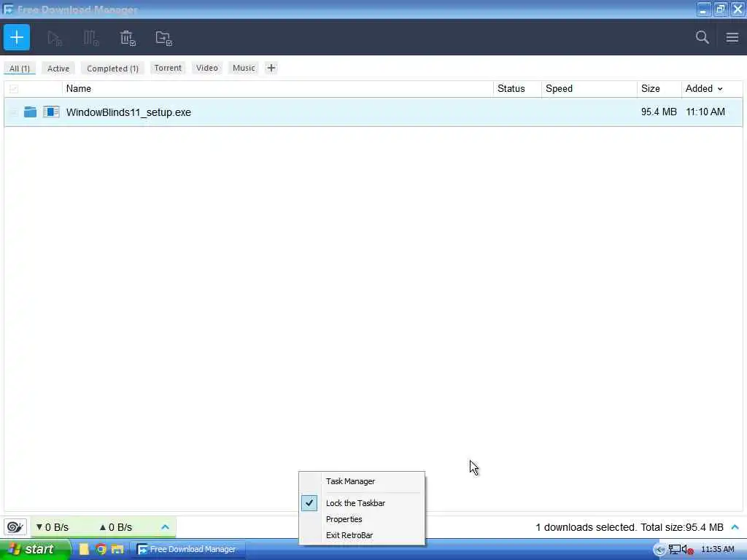Toggle checkbox for WindowBlinds11_setup.exe row

(x=14, y=112)
